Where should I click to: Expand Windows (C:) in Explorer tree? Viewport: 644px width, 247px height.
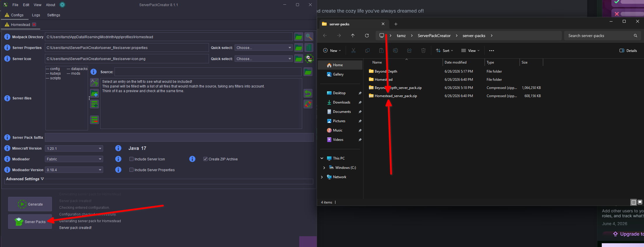tap(324, 168)
